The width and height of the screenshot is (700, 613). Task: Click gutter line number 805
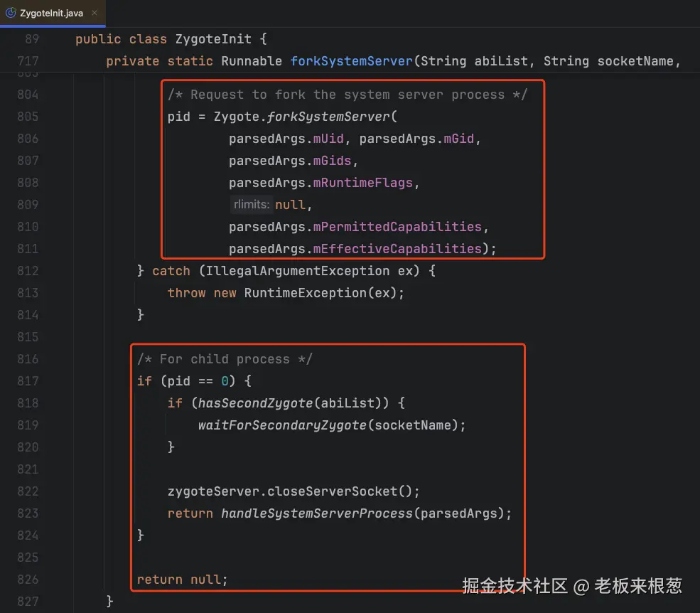28,117
